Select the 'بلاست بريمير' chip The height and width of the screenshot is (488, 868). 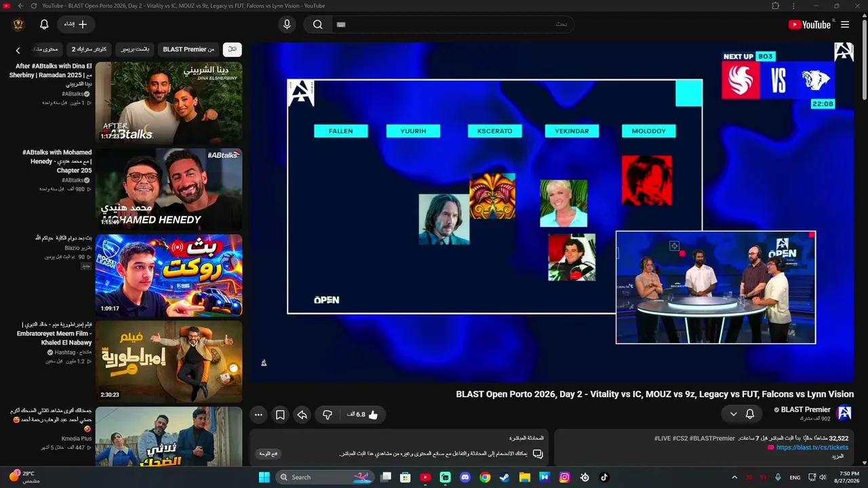135,49
